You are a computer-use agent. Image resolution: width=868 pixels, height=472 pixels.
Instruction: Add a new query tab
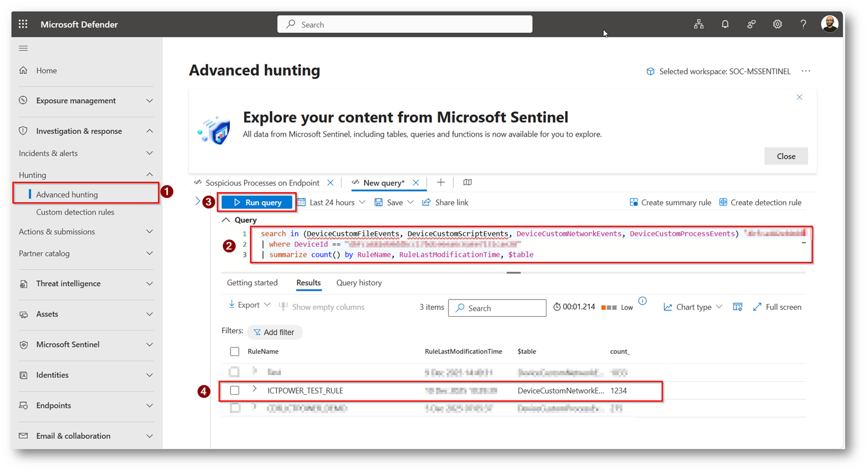click(x=441, y=182)
